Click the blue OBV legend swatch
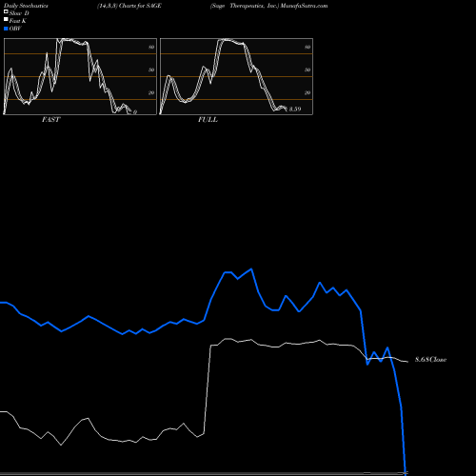 tap(6, 29)
